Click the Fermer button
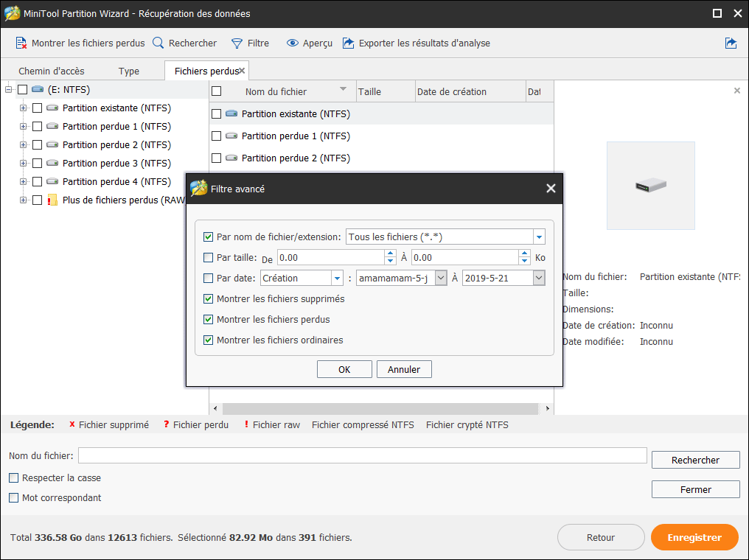Viewport: 749px width, 560px height. click(695, 489)
